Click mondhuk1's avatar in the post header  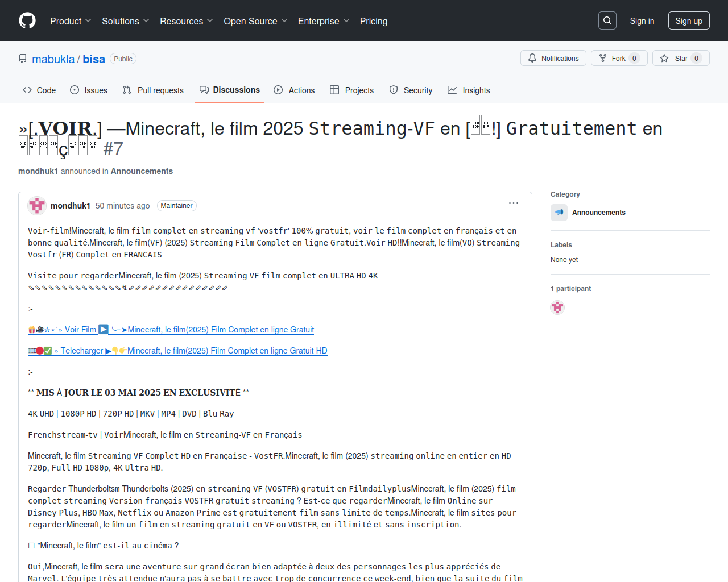click(37, 206)
